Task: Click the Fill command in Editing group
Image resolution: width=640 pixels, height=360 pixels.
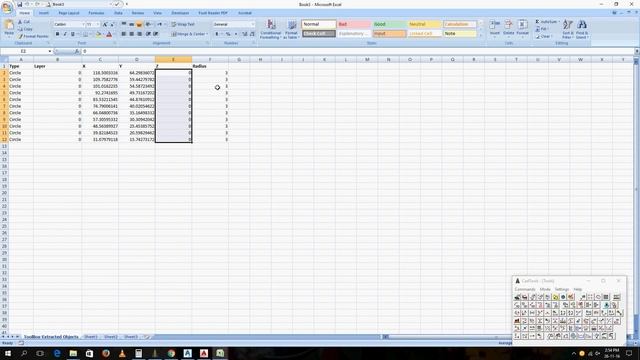Action: pos(543,29)
